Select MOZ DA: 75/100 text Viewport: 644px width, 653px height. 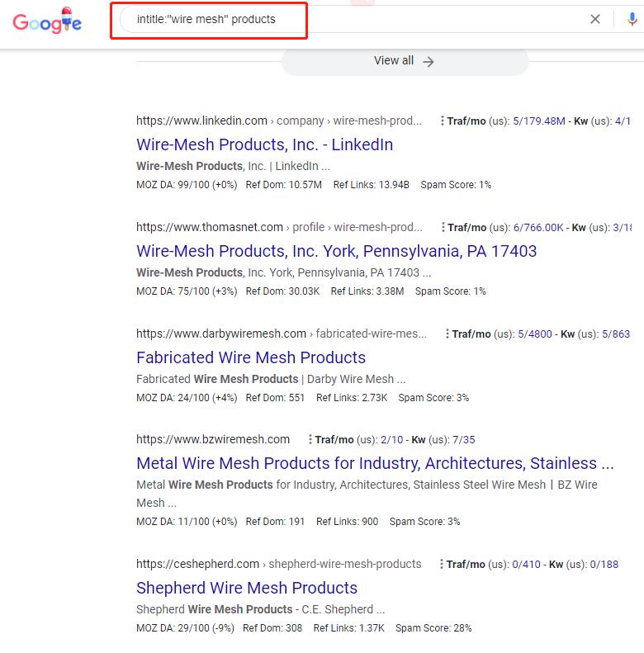click(187, 291)
